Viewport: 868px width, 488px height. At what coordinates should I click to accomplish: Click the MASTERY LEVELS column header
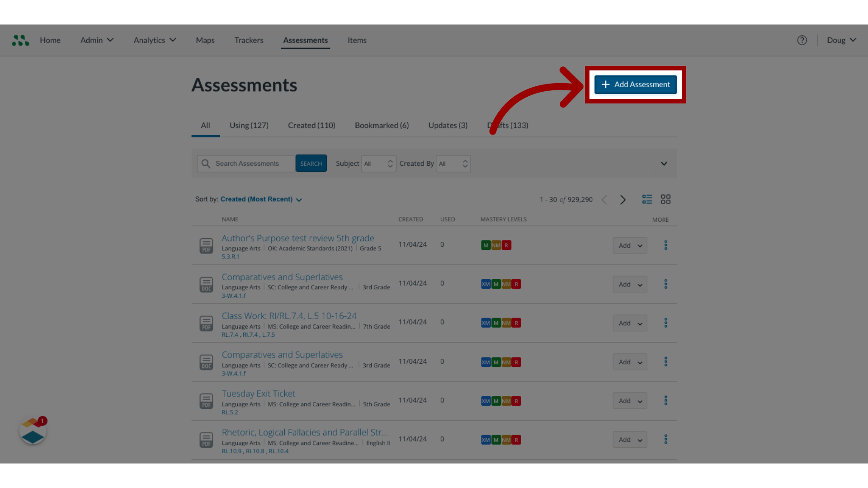504,220
